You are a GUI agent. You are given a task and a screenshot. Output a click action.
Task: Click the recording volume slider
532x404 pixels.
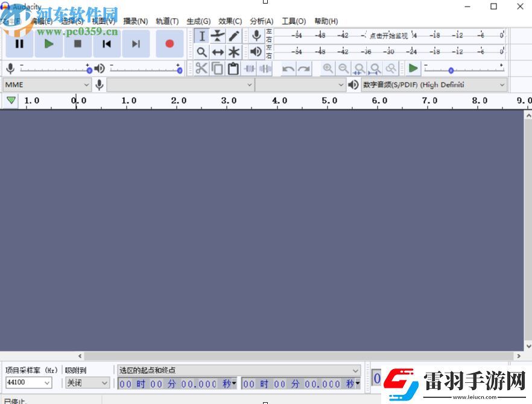tap(55, 69)
